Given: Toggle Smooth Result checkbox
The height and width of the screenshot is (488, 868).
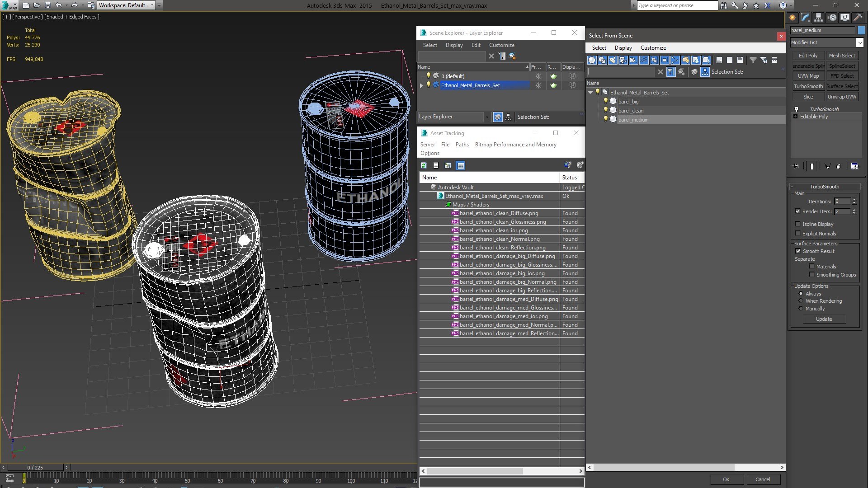Looking at the screenshot, I should tap(798, 251).
